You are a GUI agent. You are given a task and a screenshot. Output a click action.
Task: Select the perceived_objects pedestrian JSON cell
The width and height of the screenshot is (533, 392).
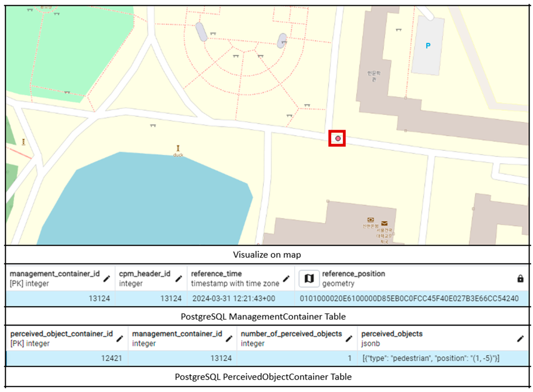(x=431, y=358)
